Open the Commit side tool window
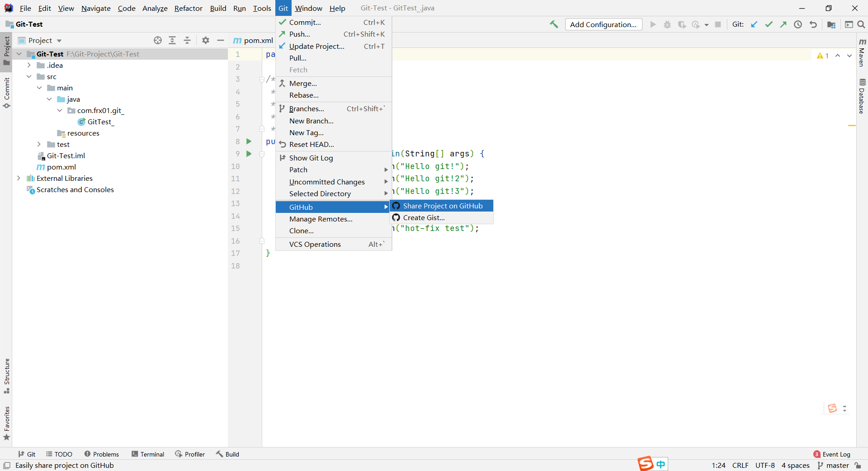 [x=6, y=93]
